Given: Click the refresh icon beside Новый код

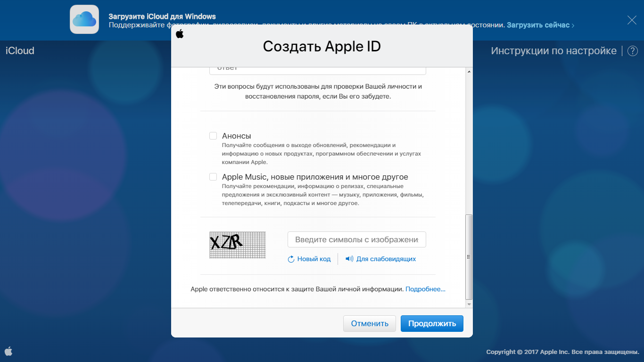Looking at the screenshot, I should (x=291, y=259).
